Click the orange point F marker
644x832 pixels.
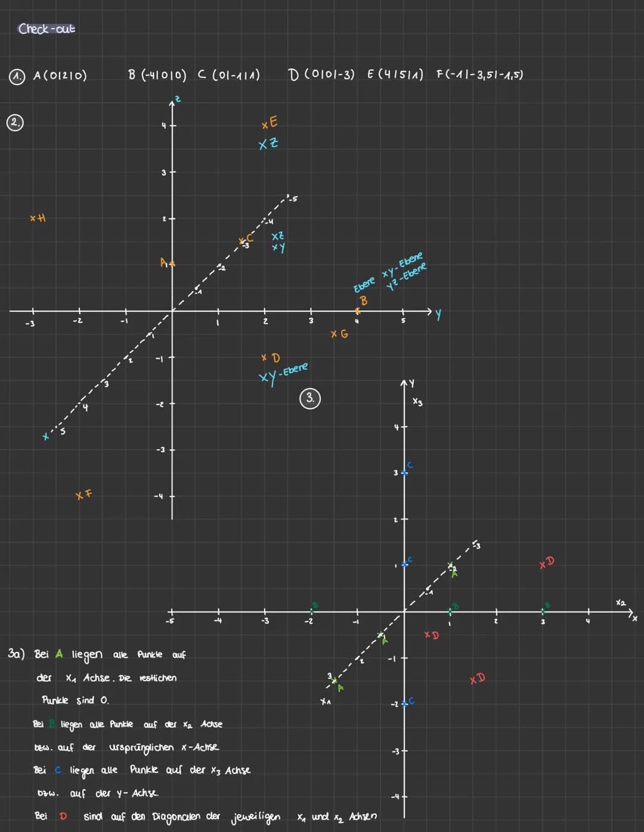[x=83, y=494]
